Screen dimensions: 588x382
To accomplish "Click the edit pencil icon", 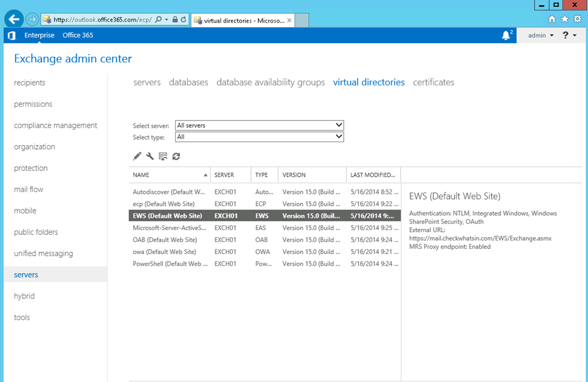I will tap(137, 156).
